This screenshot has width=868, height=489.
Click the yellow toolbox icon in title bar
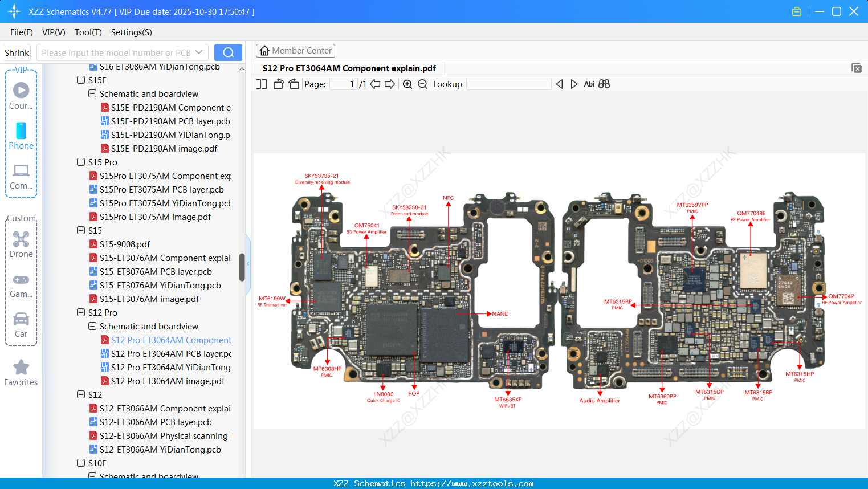(x=796, y=11)
